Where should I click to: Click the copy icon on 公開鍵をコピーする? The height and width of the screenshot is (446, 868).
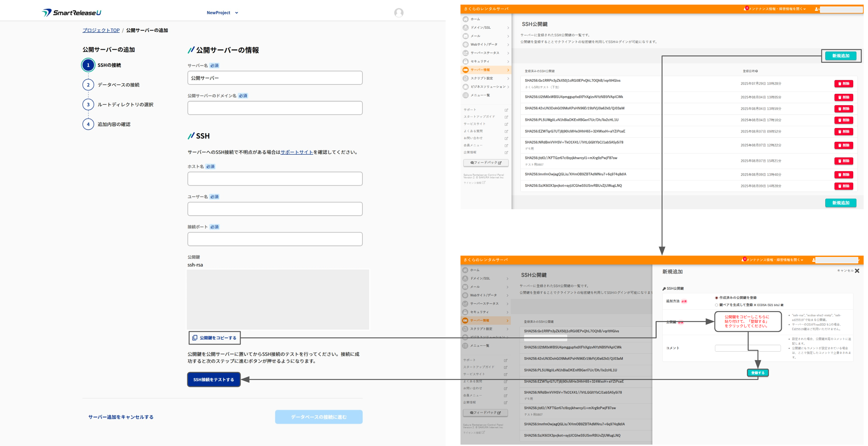195,337
